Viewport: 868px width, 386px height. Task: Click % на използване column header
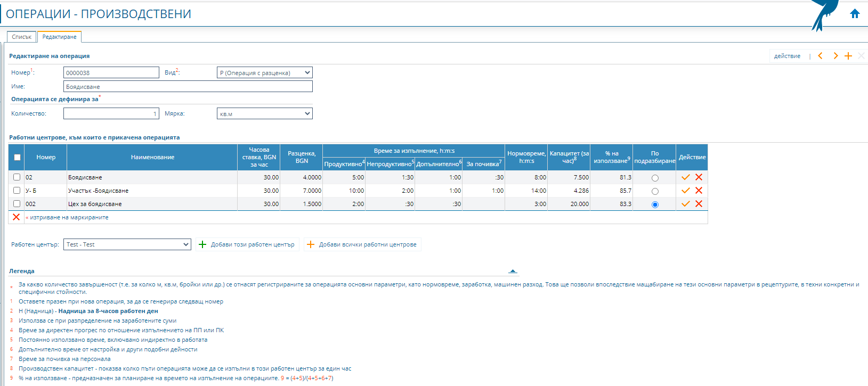pos(612,157)
